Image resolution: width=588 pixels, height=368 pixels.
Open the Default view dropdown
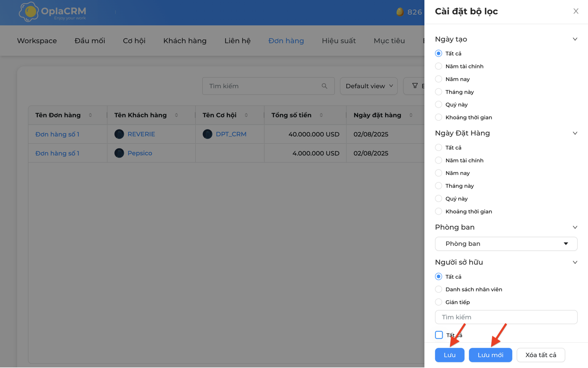coord(369,86)
